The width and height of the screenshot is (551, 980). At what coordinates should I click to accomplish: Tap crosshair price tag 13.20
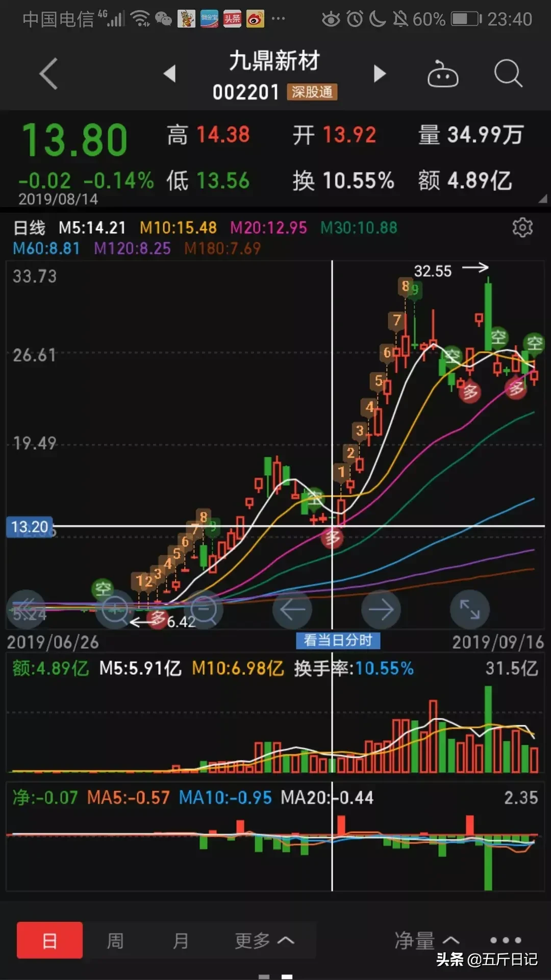pos(30,527)
